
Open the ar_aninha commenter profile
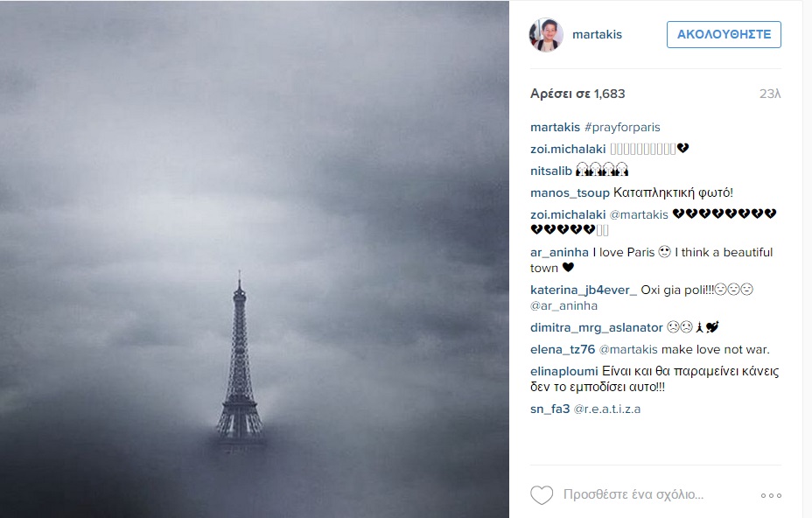coord(559,252)
